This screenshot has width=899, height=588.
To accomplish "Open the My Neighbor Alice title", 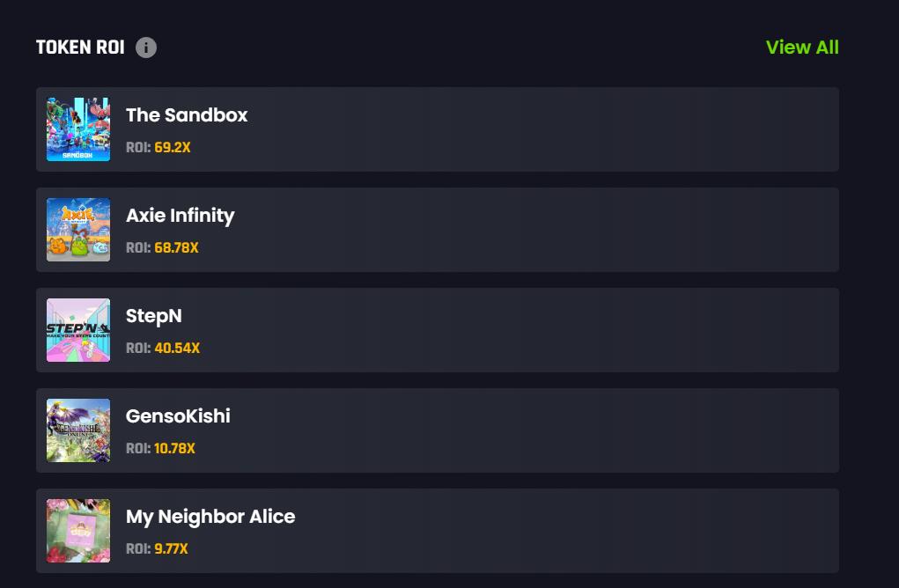I will pos(210,517).
